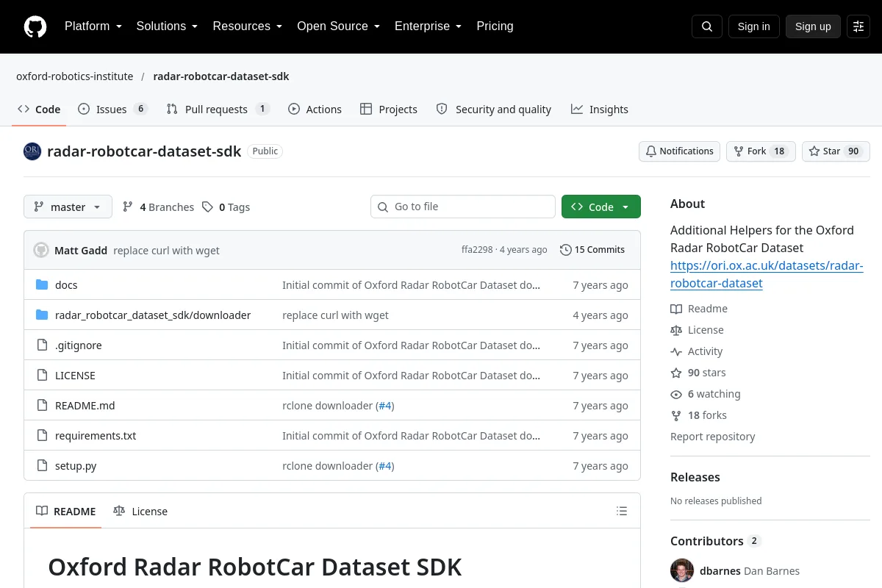
Task: Open the ffa2298 commit hash
Action: (x=477, y=250)
